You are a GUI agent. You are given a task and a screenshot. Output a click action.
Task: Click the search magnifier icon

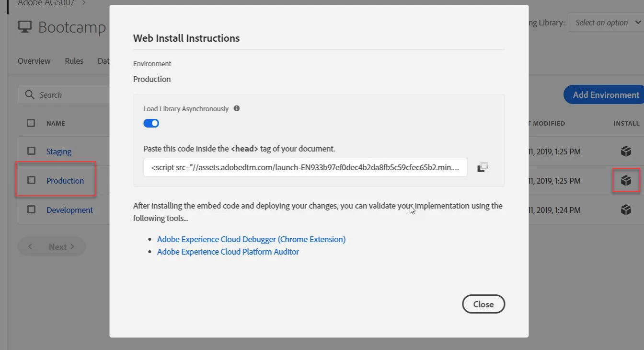click(30, 95)
